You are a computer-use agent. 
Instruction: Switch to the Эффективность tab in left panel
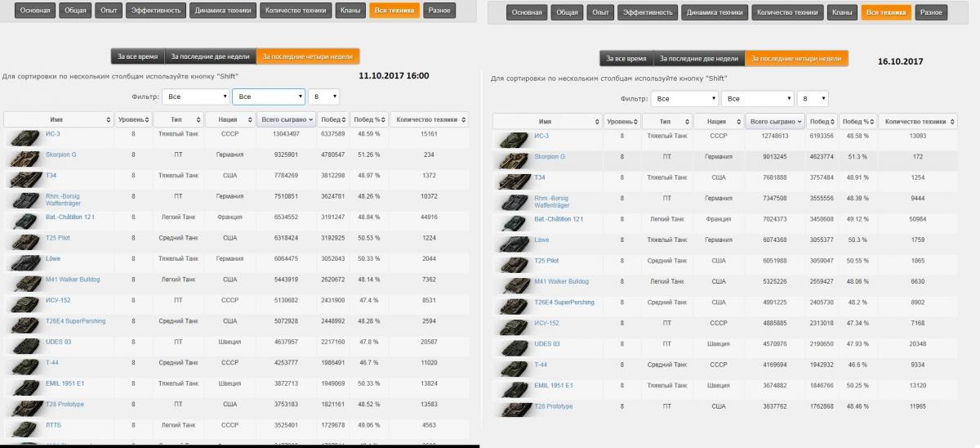click(157, 11)
